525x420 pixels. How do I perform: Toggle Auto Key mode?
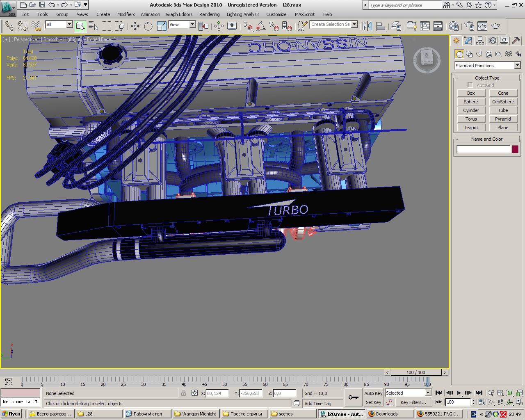tap(373, 393)
